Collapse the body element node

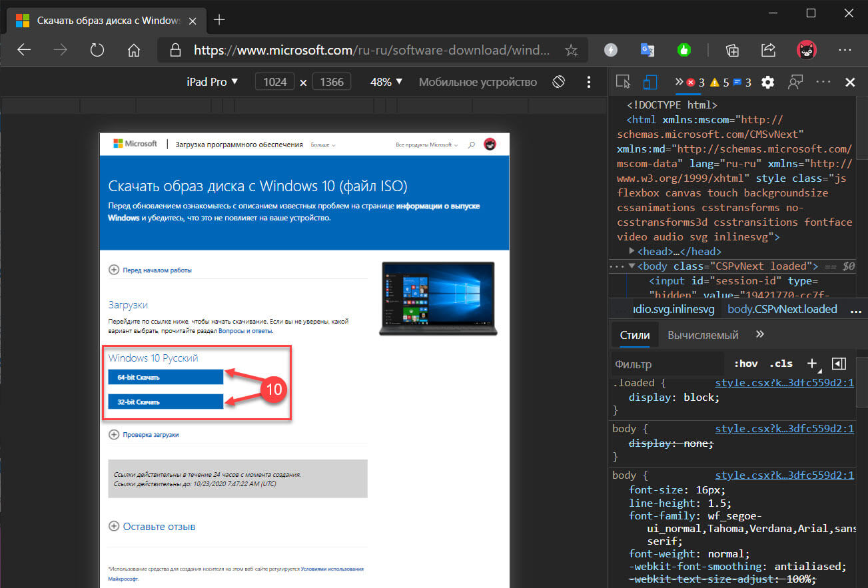coord(632,266)
